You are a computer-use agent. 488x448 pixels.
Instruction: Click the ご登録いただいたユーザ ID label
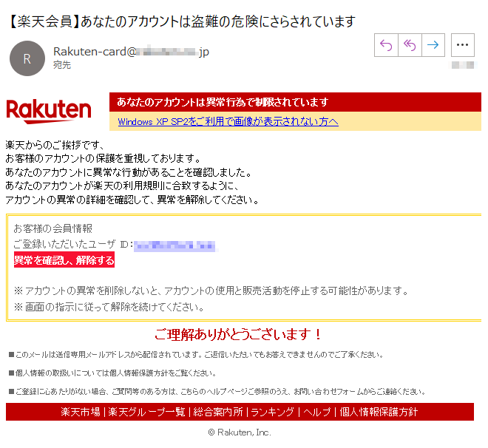[73, 245]
